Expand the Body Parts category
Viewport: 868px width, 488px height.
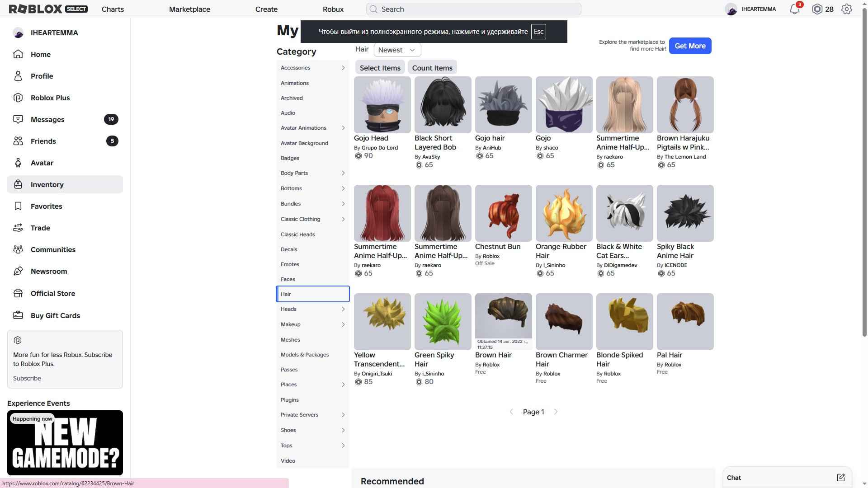click(312, 173)
